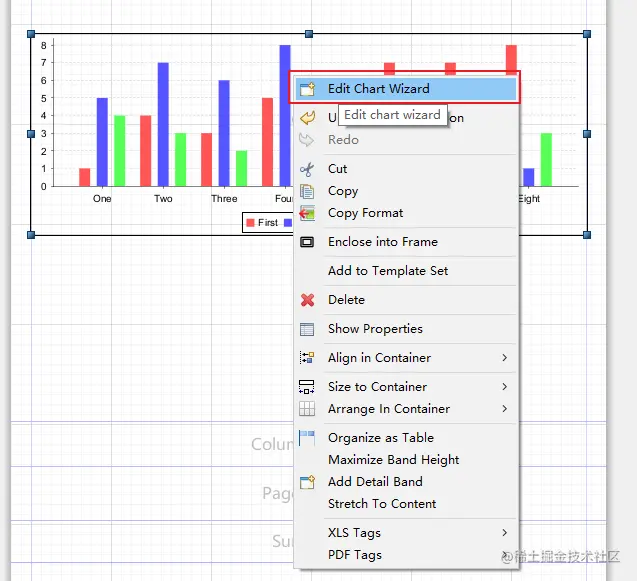Select Cut in the context menu
The image size is (637, 581).
point(405,169)
